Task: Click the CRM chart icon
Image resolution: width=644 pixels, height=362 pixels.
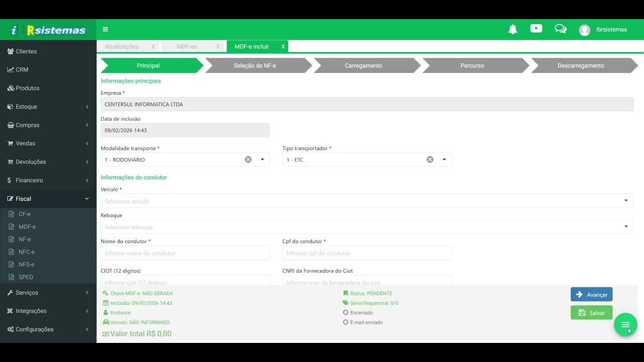Action: tap(11, 70)
